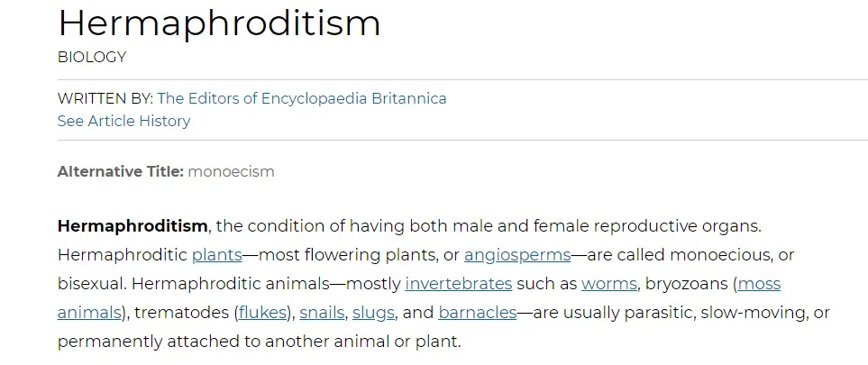Click the monoecism alternative title text
This screenshot has width=868, height=365.
(231, 171)
